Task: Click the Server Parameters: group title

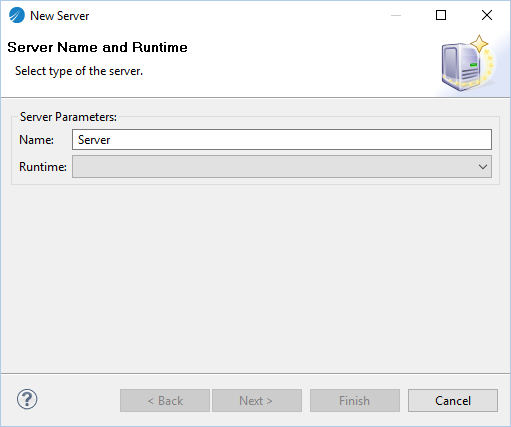Action: [68, 117]
